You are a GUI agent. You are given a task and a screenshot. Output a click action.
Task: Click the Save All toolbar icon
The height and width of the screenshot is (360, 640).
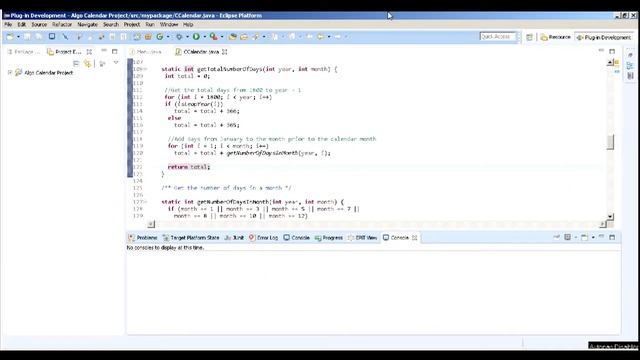coord(39,37)
